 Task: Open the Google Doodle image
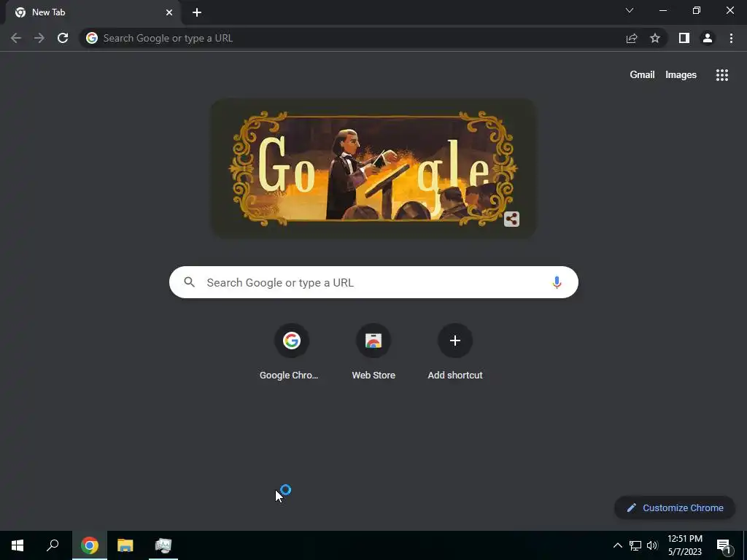tap(373, 168)
